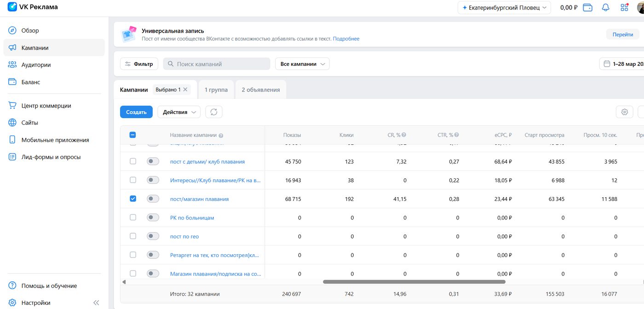The height and width of the screenshot is (309, 644).
Task: Click the horizontal table scrollbar thumb
Action: click(x=414, y=282)
